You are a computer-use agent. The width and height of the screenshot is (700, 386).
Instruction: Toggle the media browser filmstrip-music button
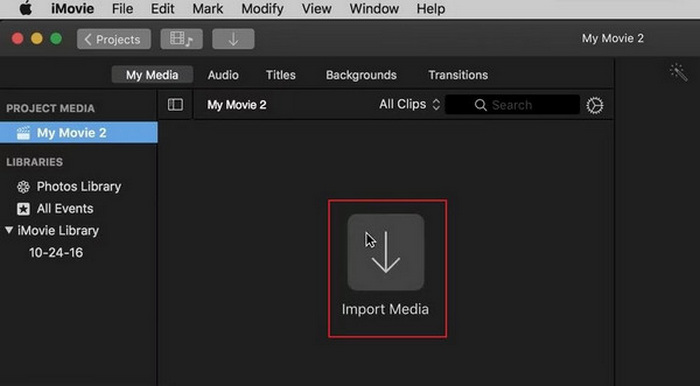click(x=182, y=39)
